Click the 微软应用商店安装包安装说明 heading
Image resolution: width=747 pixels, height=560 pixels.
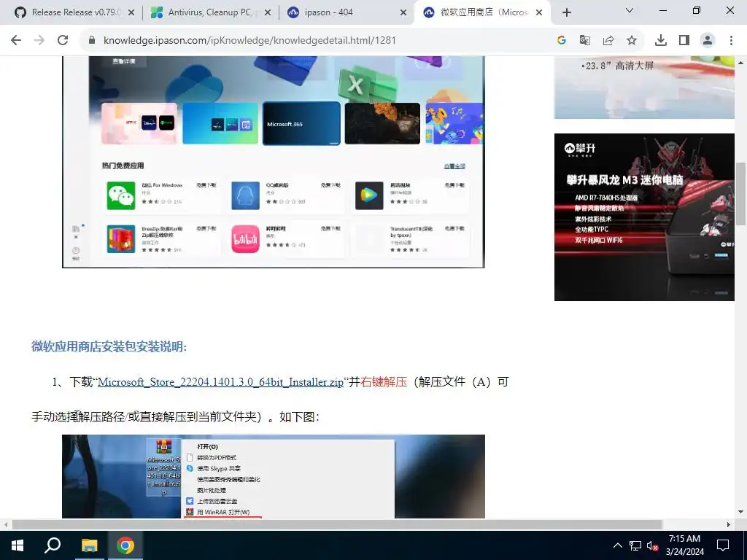[x=109, y=346]
